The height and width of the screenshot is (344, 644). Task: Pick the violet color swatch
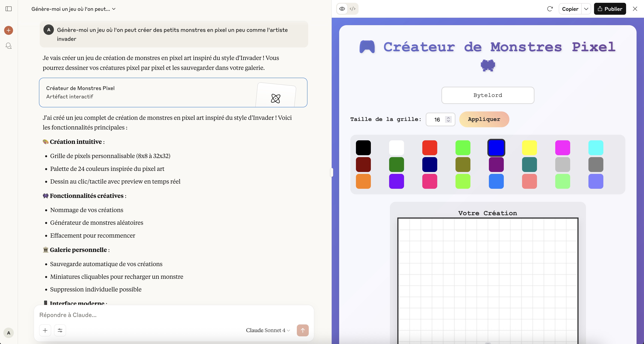[397, 181]
